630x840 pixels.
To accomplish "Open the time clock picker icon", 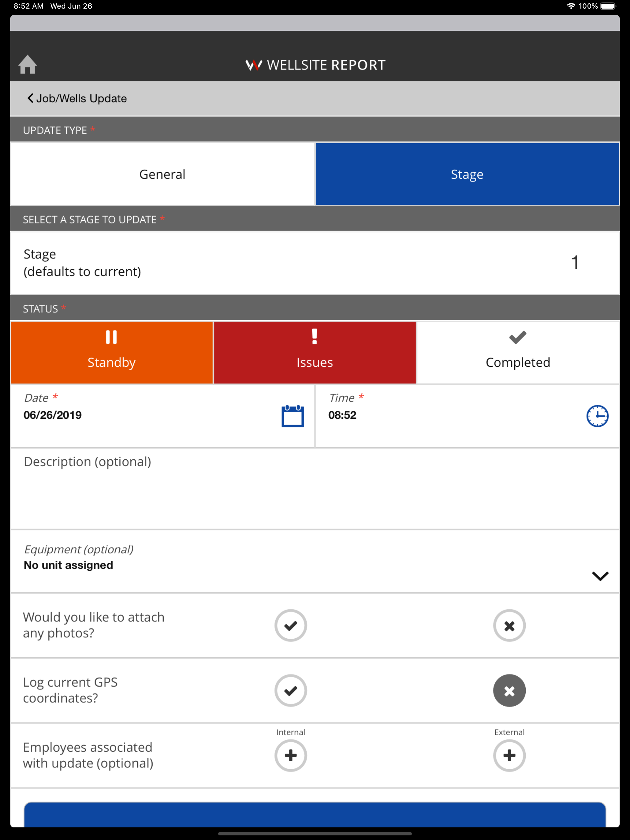I will tap(597, 416).
